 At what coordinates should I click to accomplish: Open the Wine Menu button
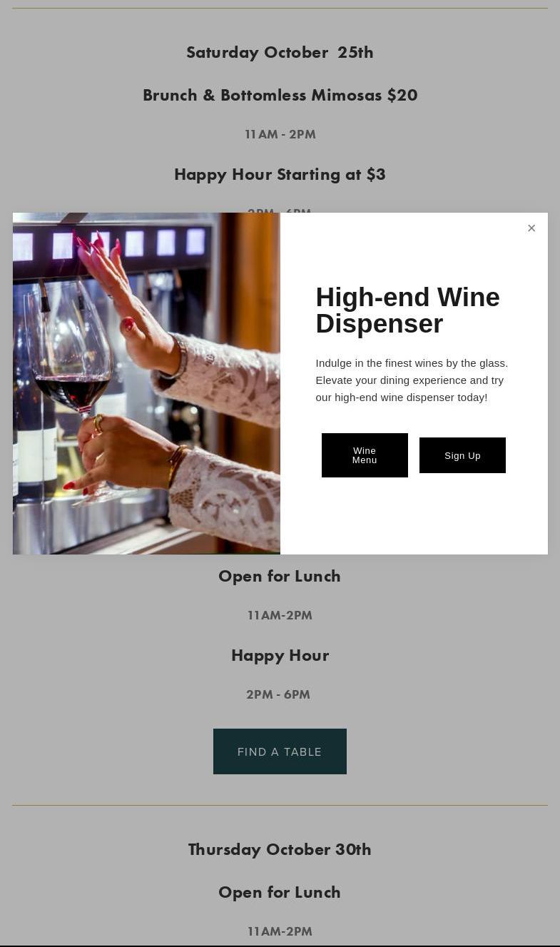(365, 455)
